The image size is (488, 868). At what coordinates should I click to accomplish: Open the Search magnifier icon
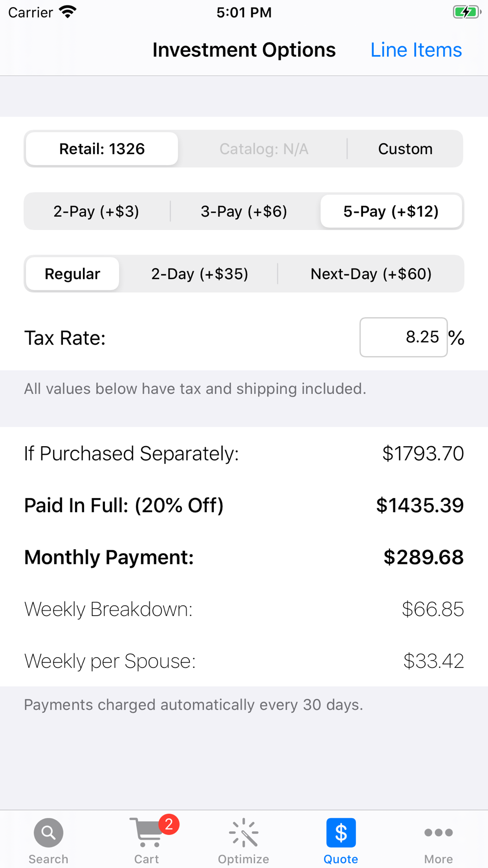click(x=48, y=833)
